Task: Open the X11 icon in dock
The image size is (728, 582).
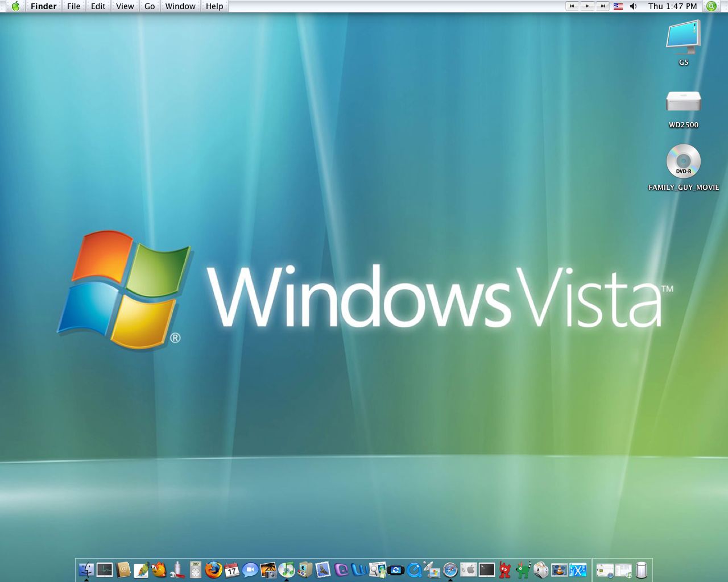Action: (578, 569)
